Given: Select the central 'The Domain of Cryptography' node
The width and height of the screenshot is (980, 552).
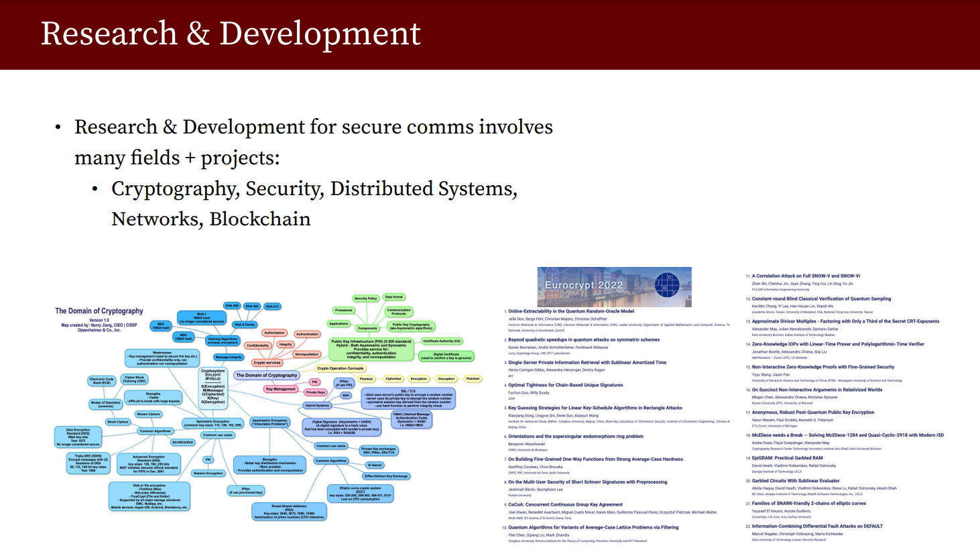Looking at the screenshot, I should [266, 376].
